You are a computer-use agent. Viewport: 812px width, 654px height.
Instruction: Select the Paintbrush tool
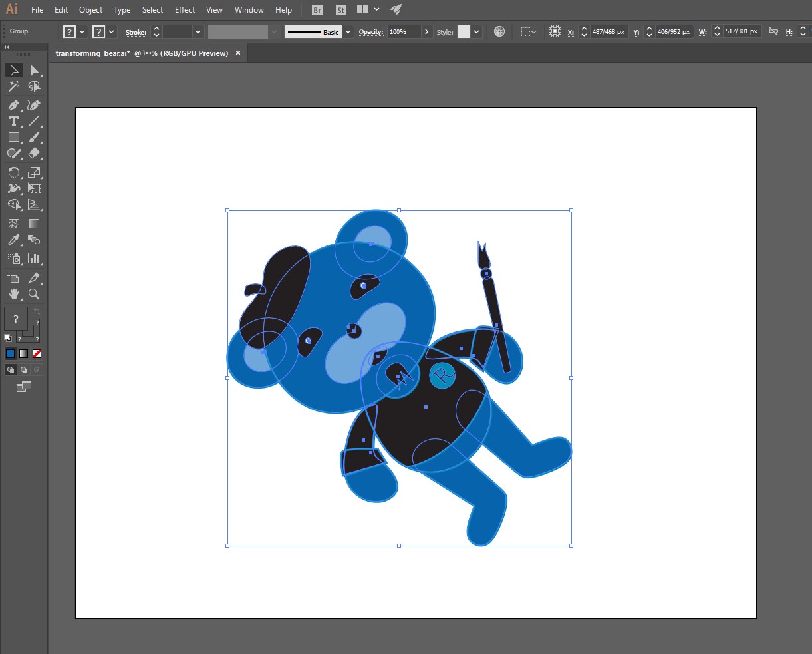[35, 137]
